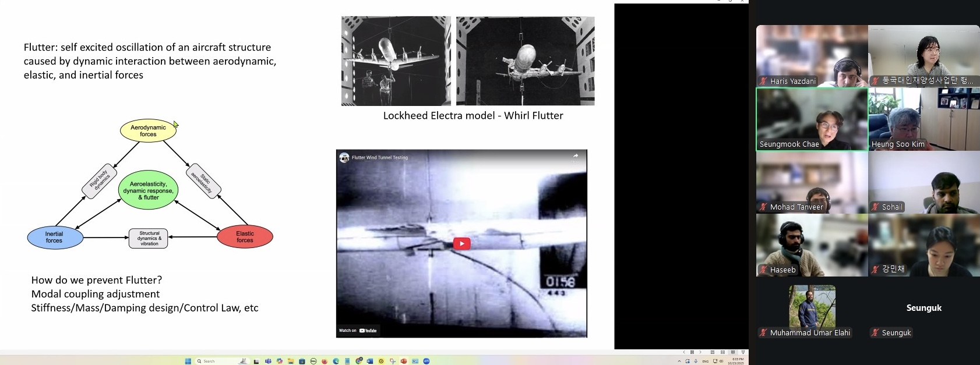
Task: Start Slide Show from the status bar
Action: click(743, 352)
